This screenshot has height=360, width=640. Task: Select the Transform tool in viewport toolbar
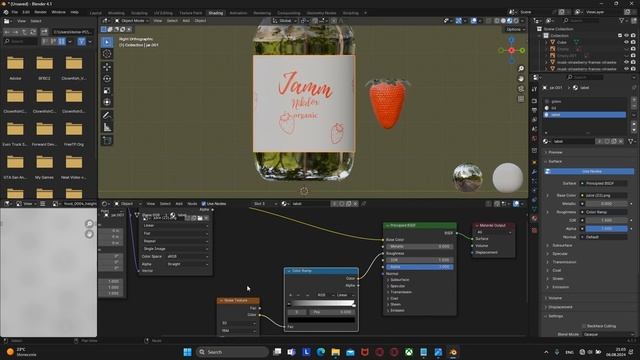click(107, 102)
